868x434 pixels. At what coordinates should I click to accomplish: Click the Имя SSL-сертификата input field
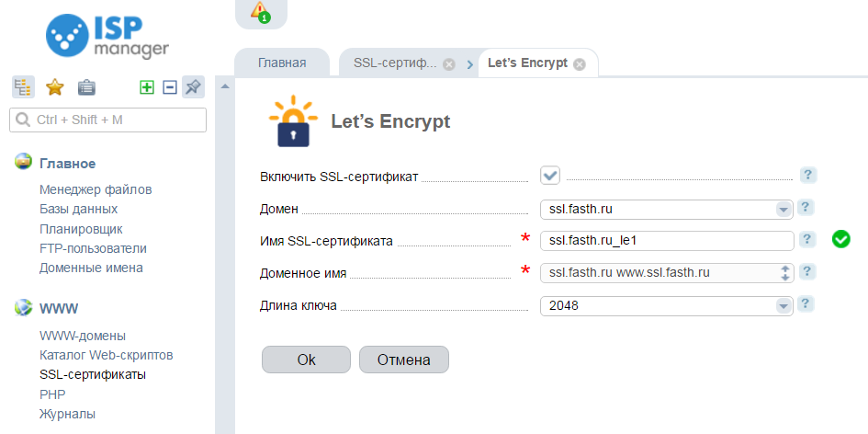click(x=667, y=241)
